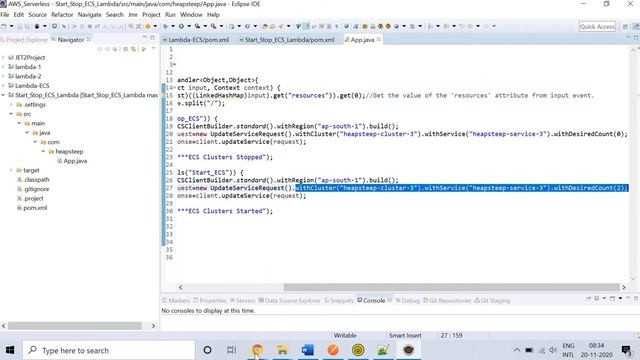
Task: Maximize the Console panel
Action: [636, 298]
